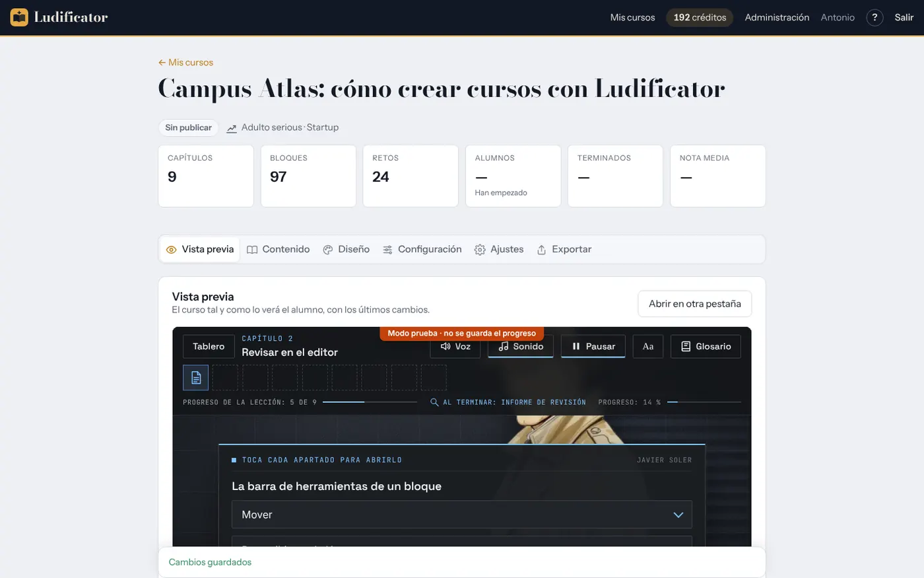Click the Ludificator logo icon

[19, 17]
